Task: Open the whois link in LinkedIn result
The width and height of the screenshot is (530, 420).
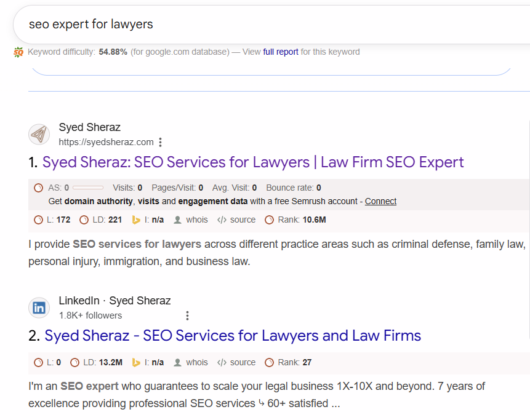Action: (x=197, y=362)
